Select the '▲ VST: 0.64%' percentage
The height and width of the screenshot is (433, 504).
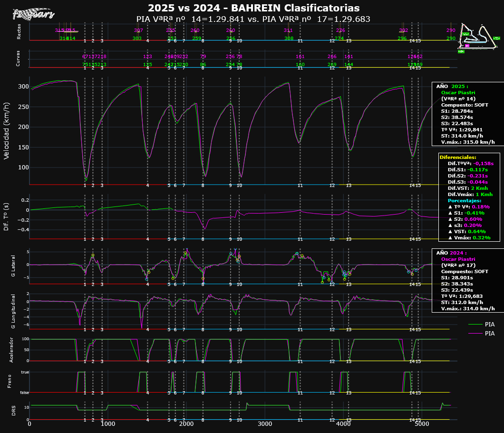[x=467, y=232]
